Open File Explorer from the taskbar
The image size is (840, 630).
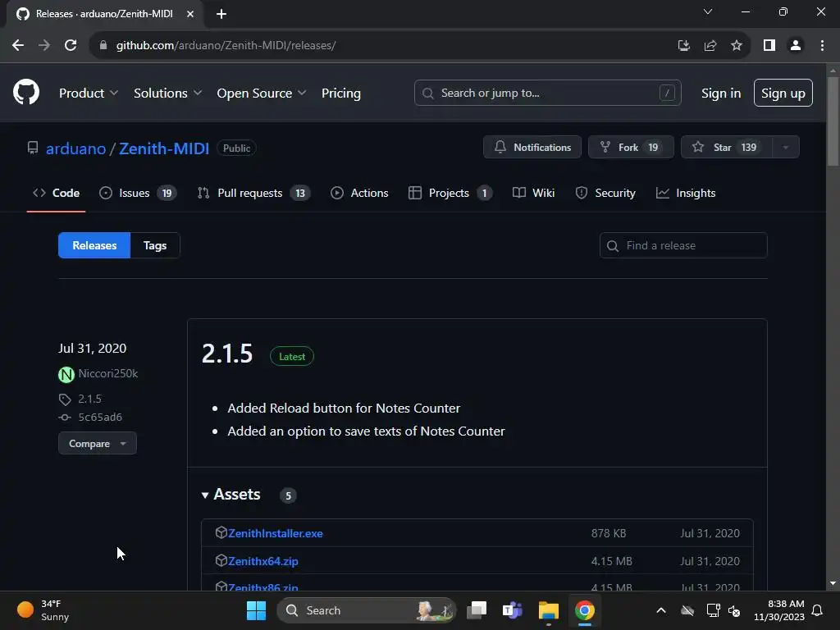(549, 610)
